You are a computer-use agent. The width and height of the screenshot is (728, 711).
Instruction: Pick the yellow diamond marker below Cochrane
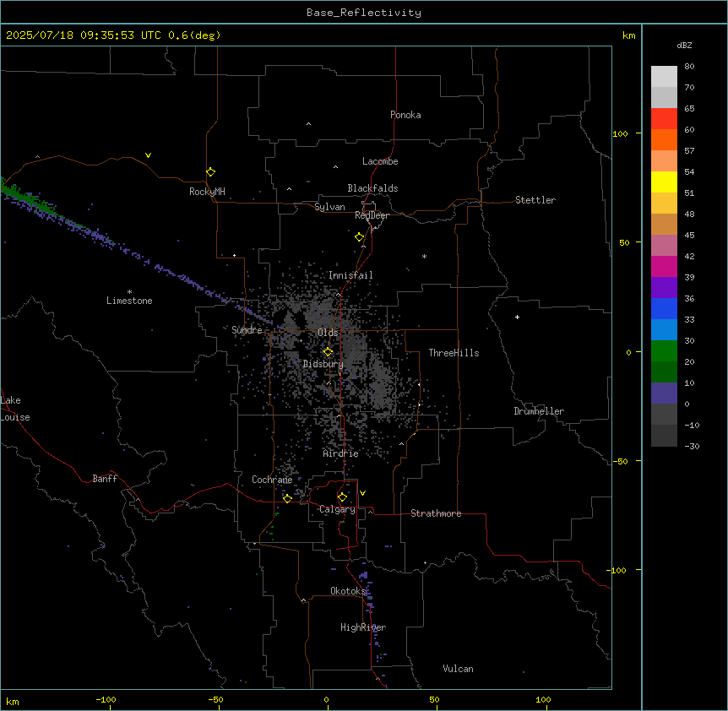coord(287,498)
